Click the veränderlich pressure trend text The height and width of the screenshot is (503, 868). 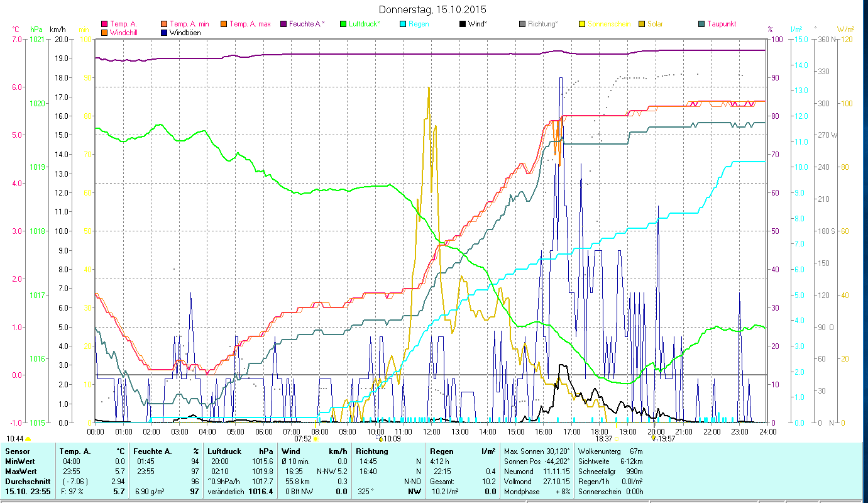point(226,492)
